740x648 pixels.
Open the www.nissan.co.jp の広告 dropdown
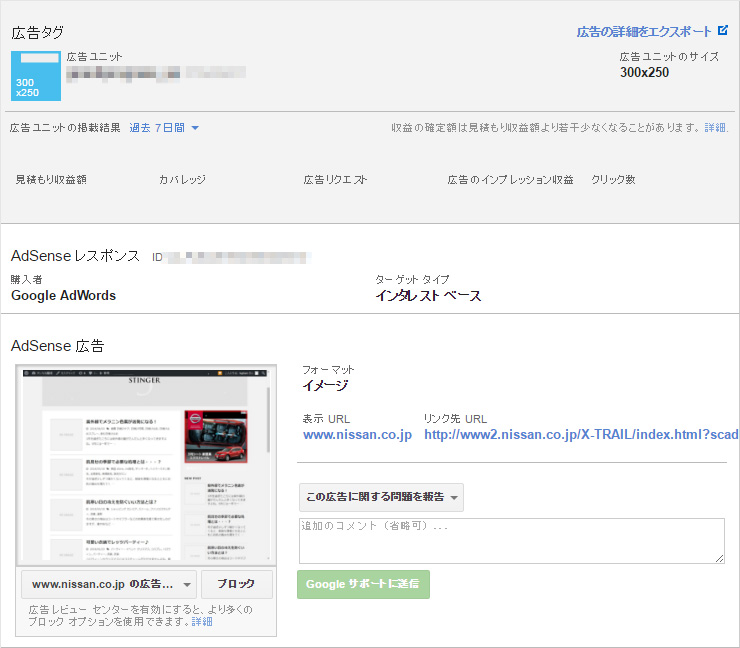pos(108,584)
